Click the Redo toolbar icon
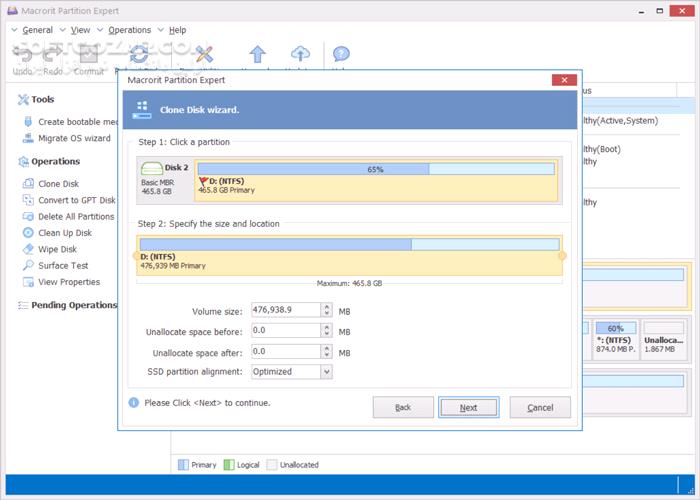The height and width of the screenshot is (500, 700). 53,54
